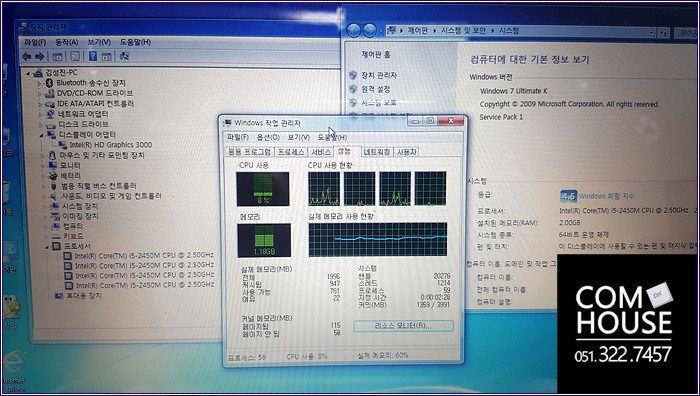Click Scan for hardware changes icon

[x=125, y=56]
